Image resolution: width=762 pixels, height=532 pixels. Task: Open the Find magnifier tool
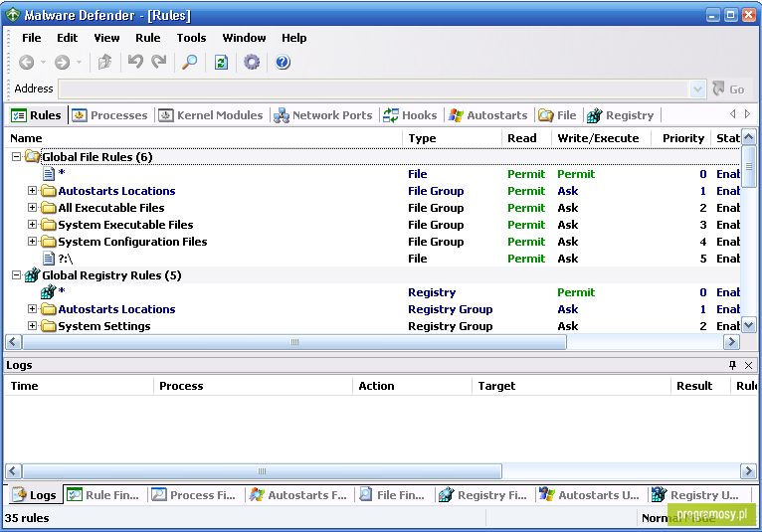point(190,62)
